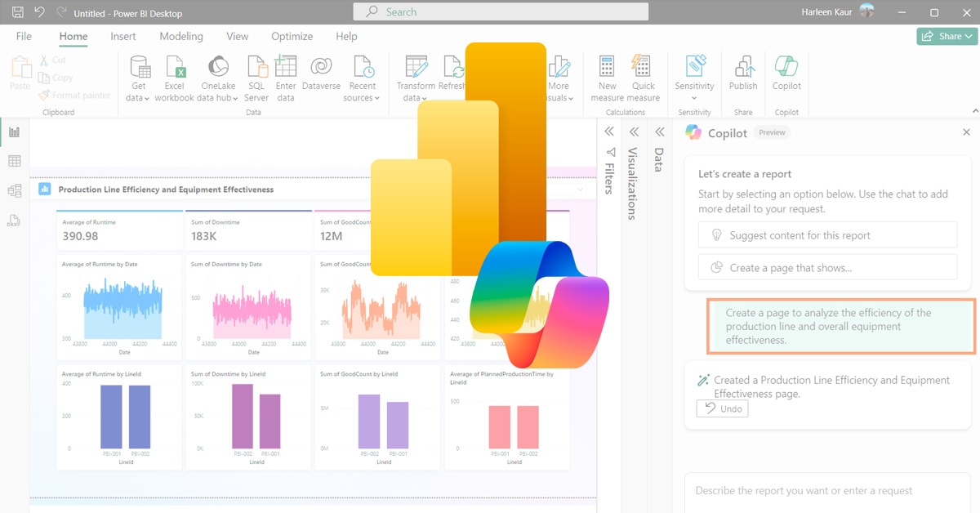Click the Harleen Kaur account avatar

point(866,12)
